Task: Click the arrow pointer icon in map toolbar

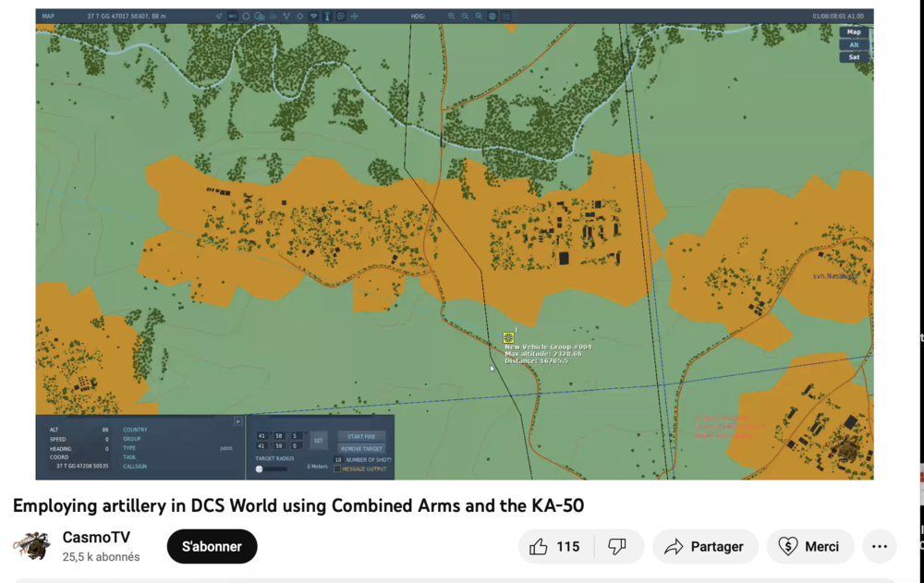Action: pos(219,16)
